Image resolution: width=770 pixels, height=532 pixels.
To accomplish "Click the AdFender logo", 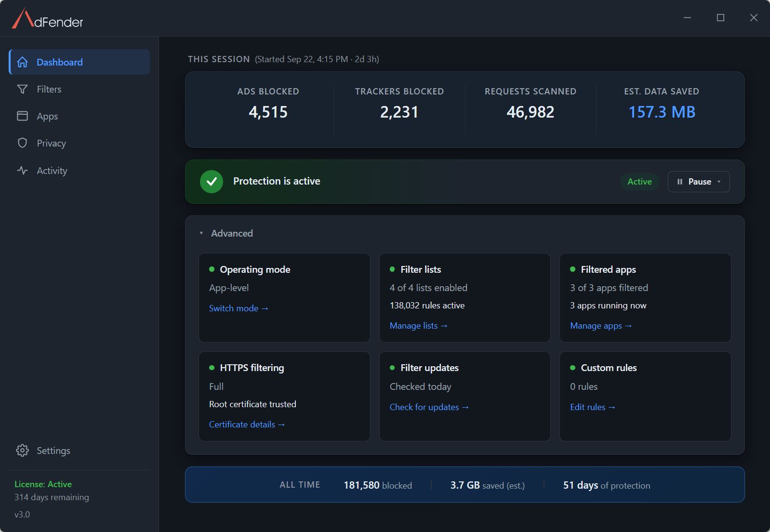I will [x=47, y=18].
